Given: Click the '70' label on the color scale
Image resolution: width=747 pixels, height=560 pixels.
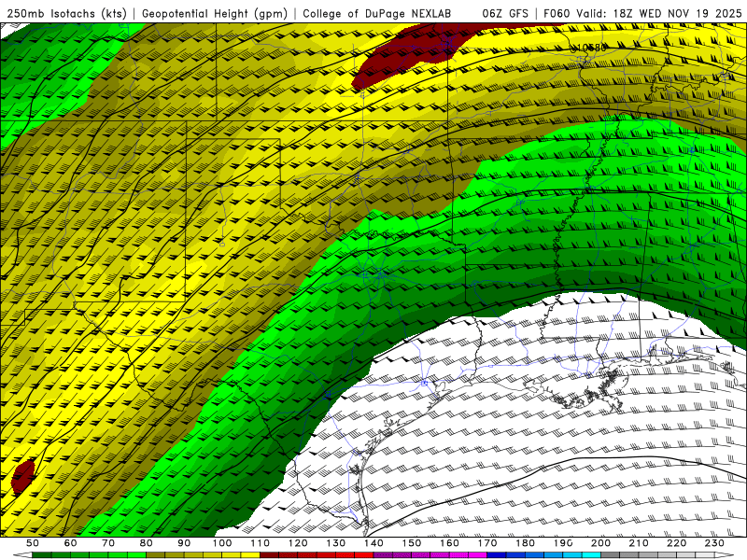Looking at the screenshot, I should (x=108, y=543).
